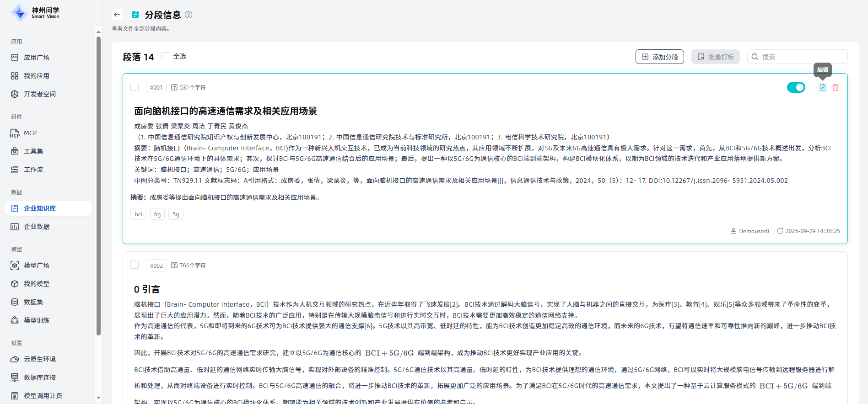Viewport: 868px width, 404px height.
Task: Click the 添加分段 button
Action: point(659,57)
